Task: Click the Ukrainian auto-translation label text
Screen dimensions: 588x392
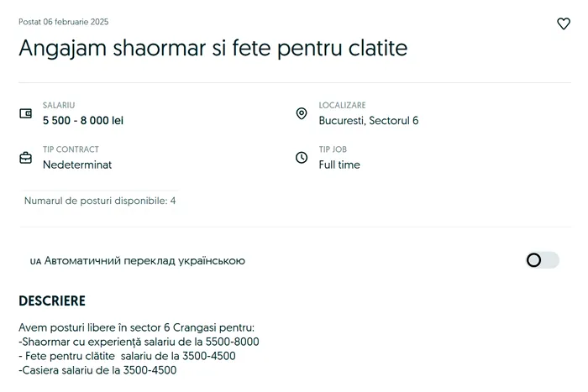Action: [x=144, y=261]
